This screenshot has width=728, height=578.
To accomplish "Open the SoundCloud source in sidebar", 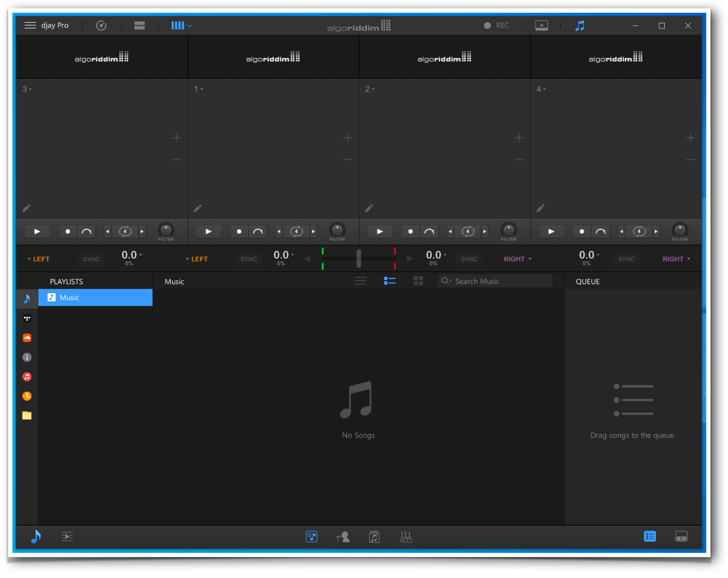I will 27,337.
